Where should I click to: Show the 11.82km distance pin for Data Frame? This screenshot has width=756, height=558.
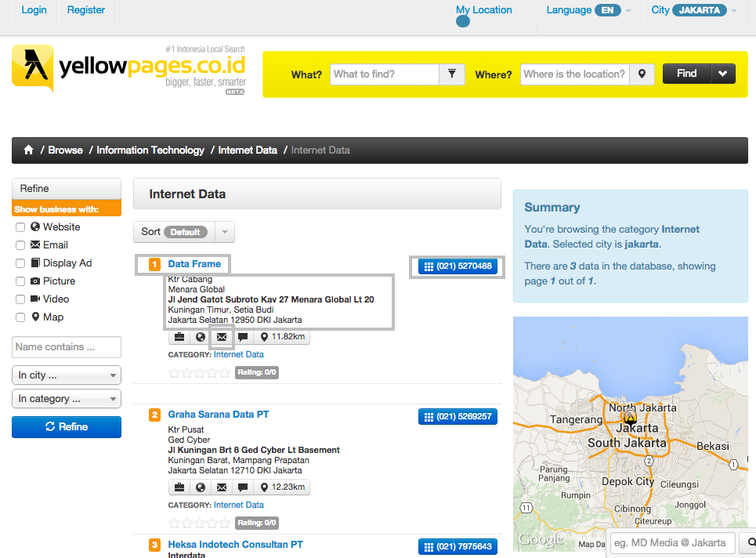(x=282, y=337)
